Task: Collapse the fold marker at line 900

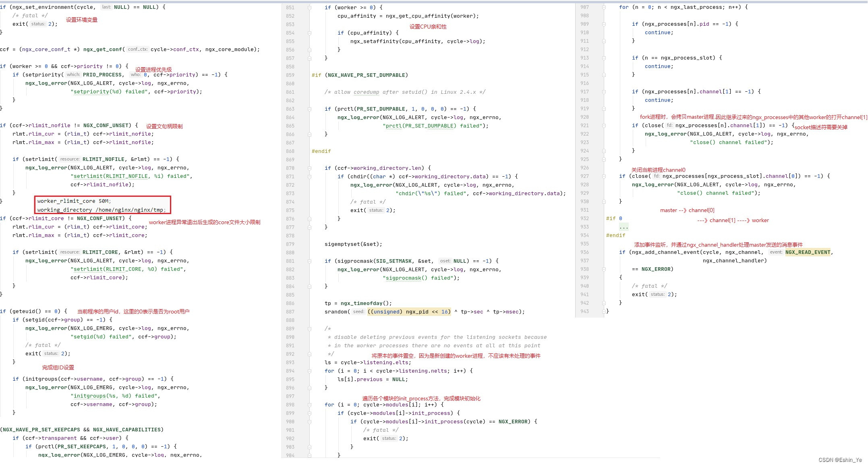Action: coord(309,422)
